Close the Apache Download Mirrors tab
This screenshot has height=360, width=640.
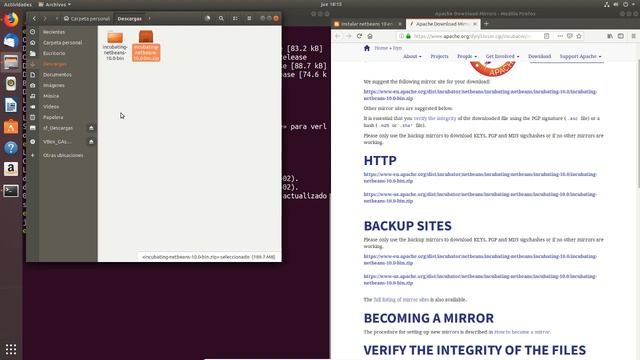475,24
